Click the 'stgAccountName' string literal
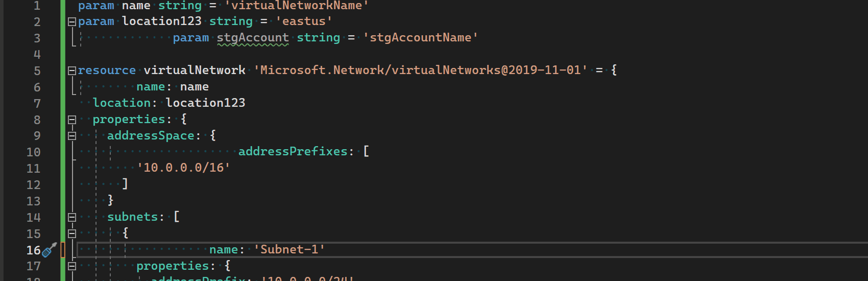This screenshot has height=281, width=868. tap(420, 38)
